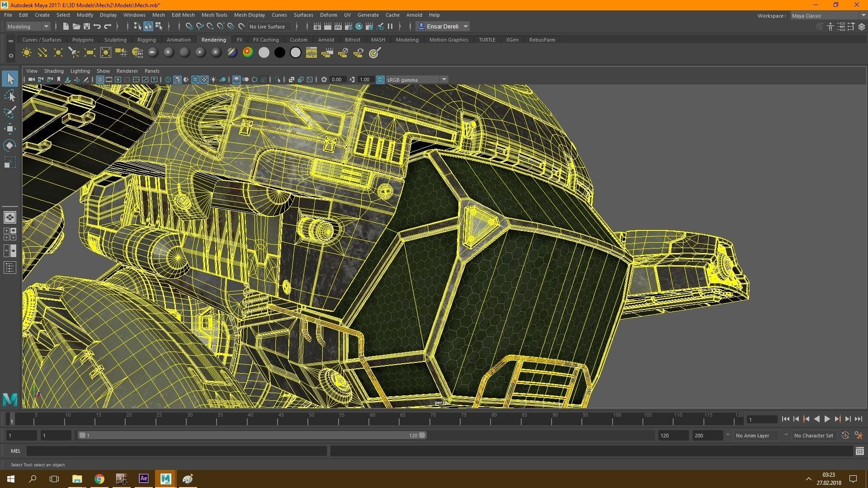Viewport: 868px width, 488px height.
Task: Save the current scene
Action: click(x=87, y=27)
